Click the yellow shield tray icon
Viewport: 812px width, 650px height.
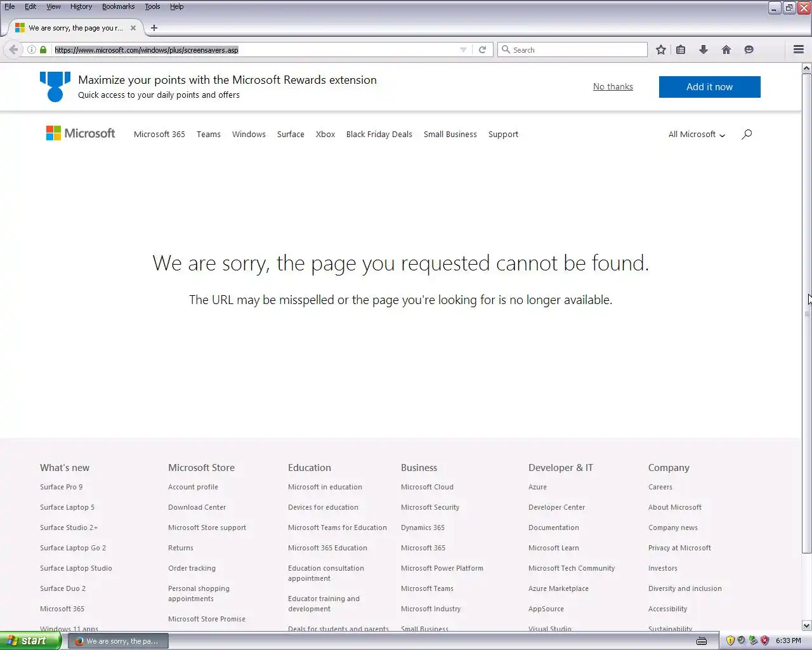730,640
